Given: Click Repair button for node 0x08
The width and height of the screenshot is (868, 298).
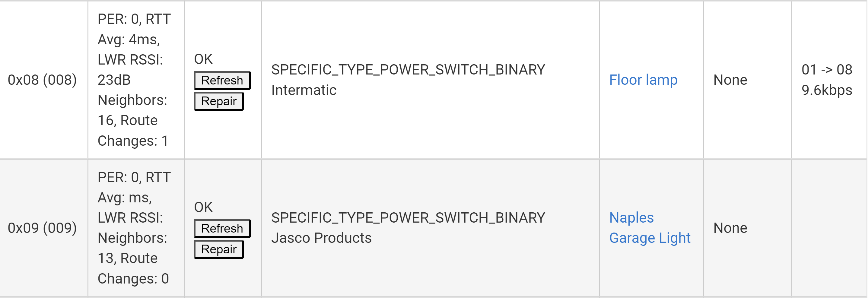Looking at the screenshot, I should click(x=219, y=101).
